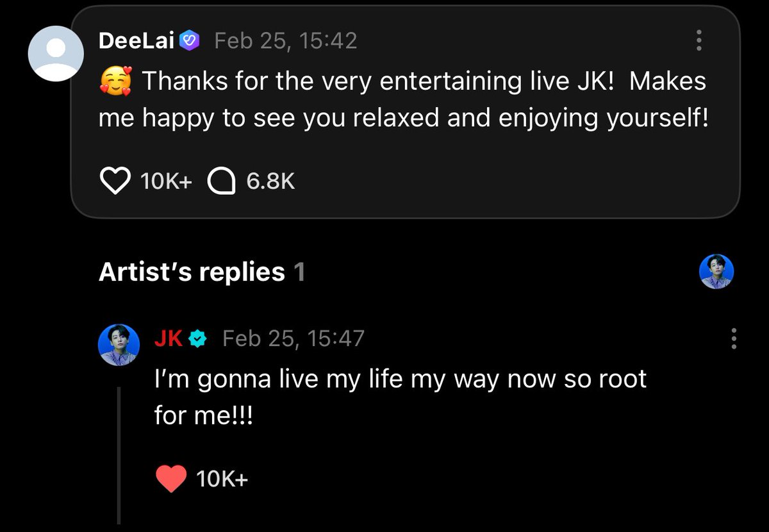The height and width of the screenshot is (532, 769).
Task: Tap the artist avatar beside Artist's replies
Action: [716, 272]
